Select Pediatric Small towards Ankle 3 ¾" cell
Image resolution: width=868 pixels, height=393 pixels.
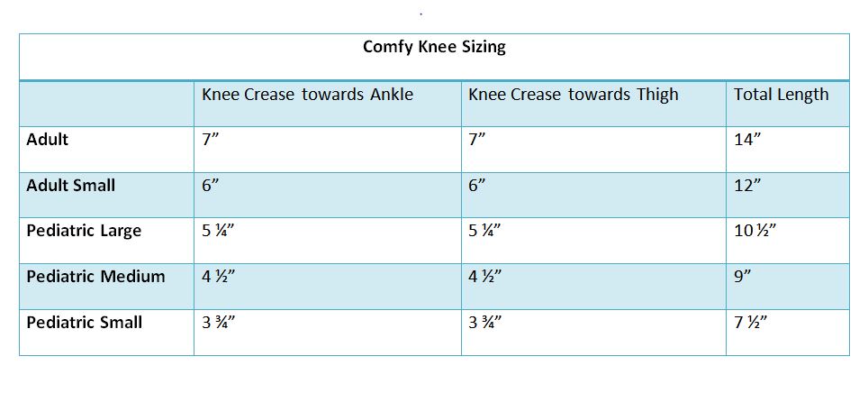click(x=218, y=322)
